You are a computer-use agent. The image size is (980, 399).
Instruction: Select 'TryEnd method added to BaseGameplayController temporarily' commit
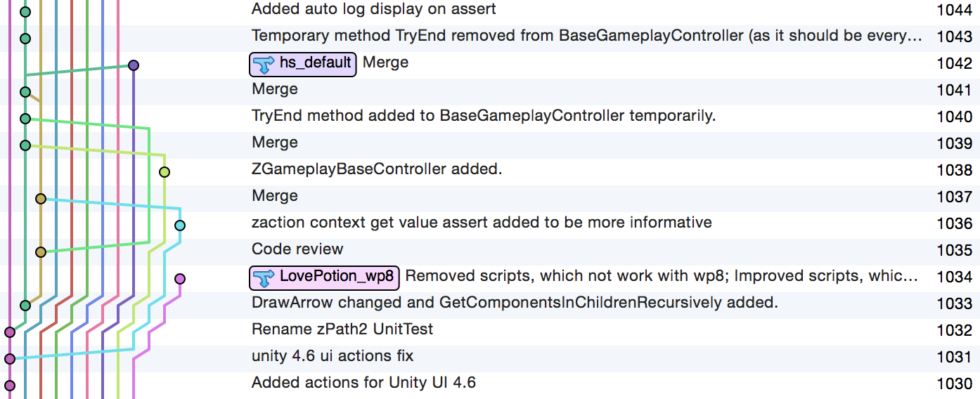(484, 116)
